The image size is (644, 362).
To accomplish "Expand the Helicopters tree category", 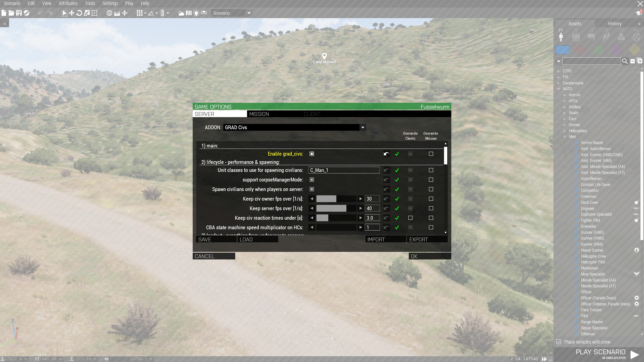I will click(x=565, y=131).
